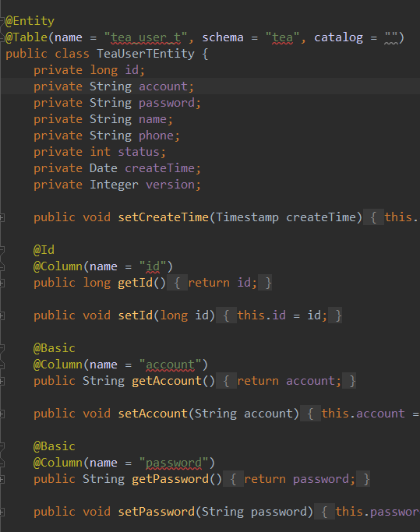Click the getAccount method name
This screenshot has width=420, height=532.
pos(167,381)
